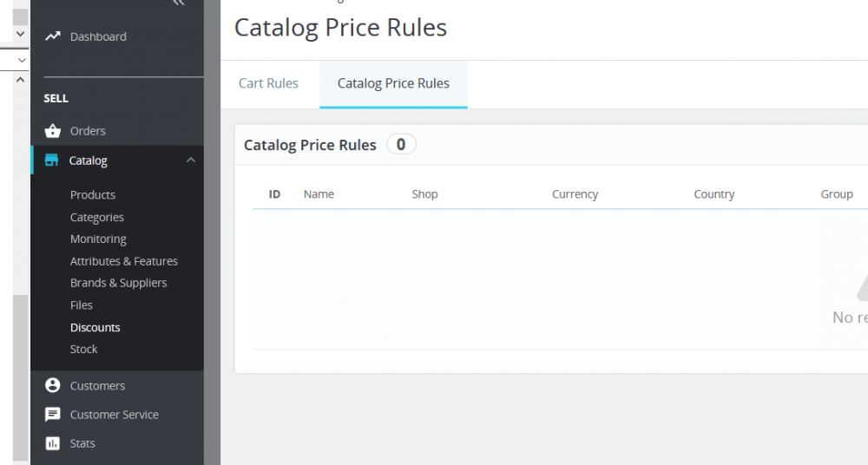Open Products in Catalog submenu
Image resolution: width=868 pixels, height=465 pixels.
click(93, 194)
